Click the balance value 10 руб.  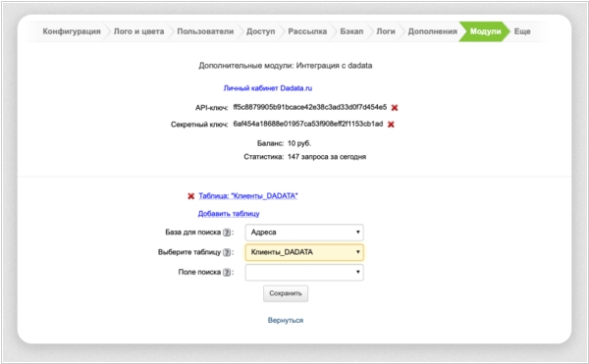299,143
